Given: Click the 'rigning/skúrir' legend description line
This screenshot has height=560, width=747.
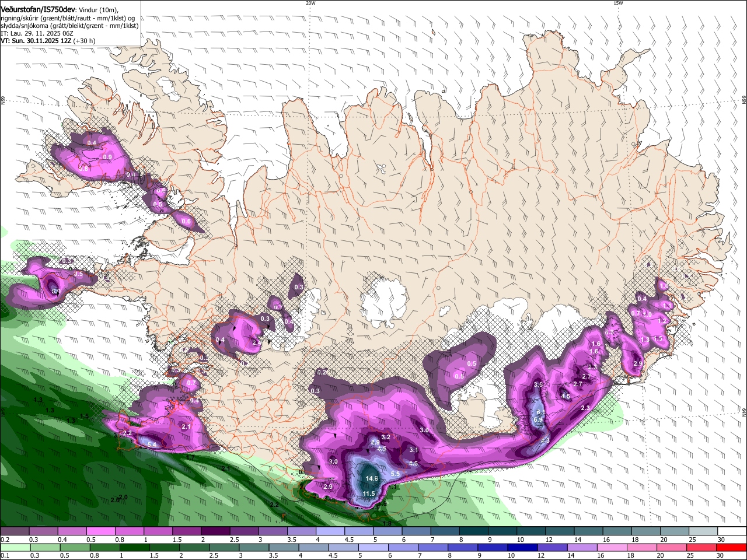Looking at the screenshot, I should click(67, 18).
